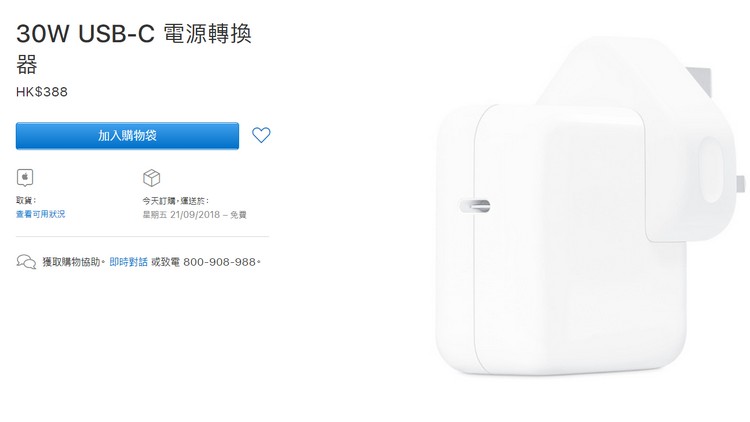Open the 查看可用狀況 availability link

click(x=41, y=214)
